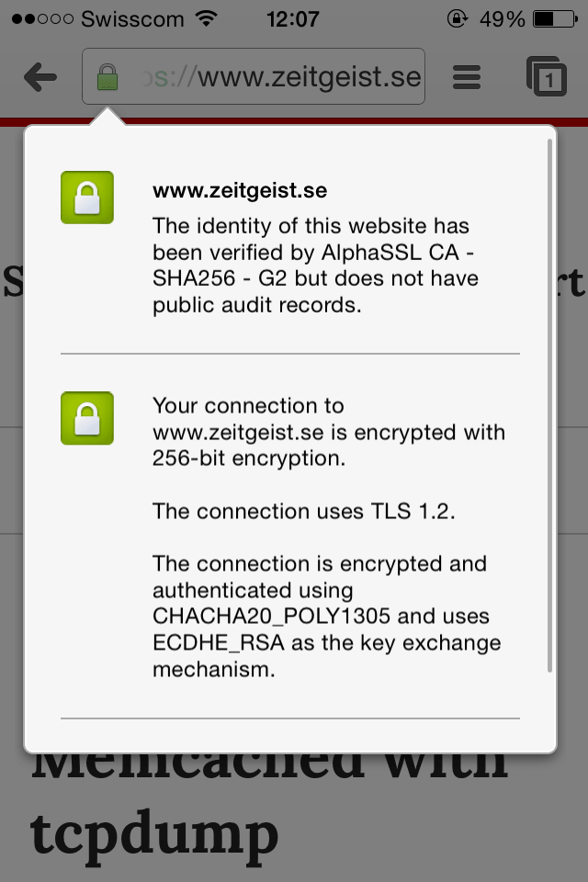This screenshot has width=588, height=882.
Task: Tap the clock showing 12:07
Action: click(293, 17)
